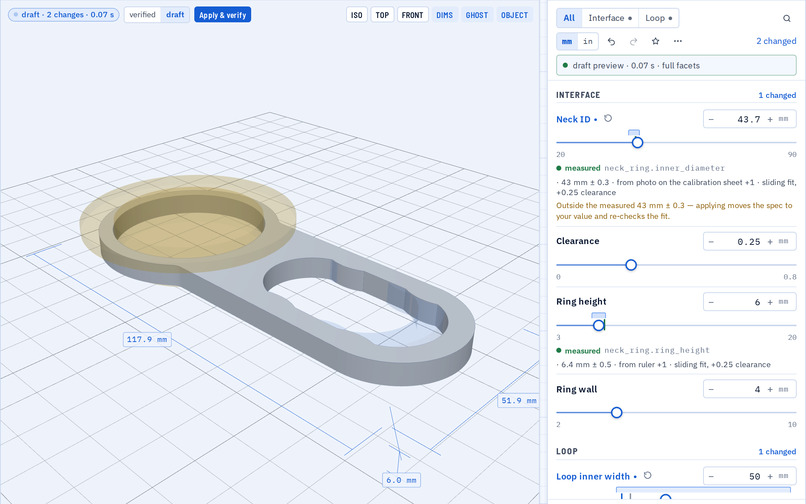
Task: Select the verified model state
Action: 142,15
